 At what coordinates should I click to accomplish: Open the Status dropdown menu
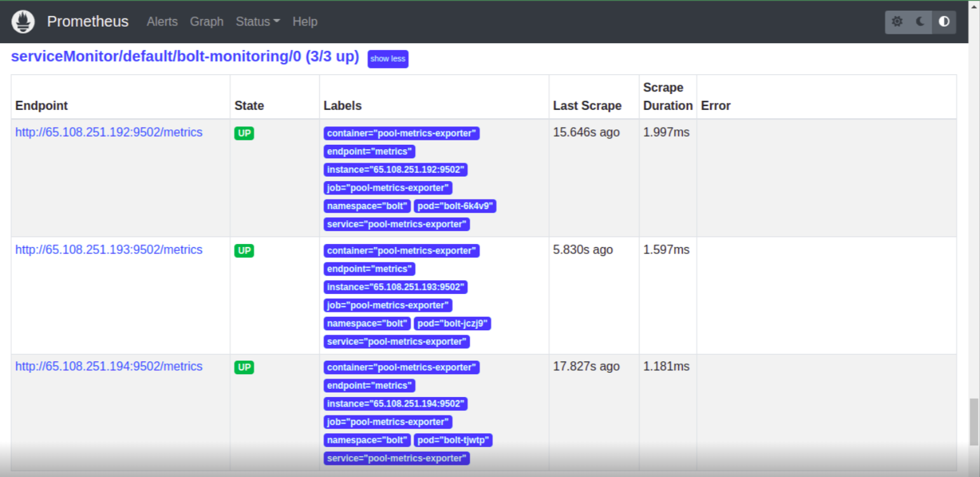(257, 22)
